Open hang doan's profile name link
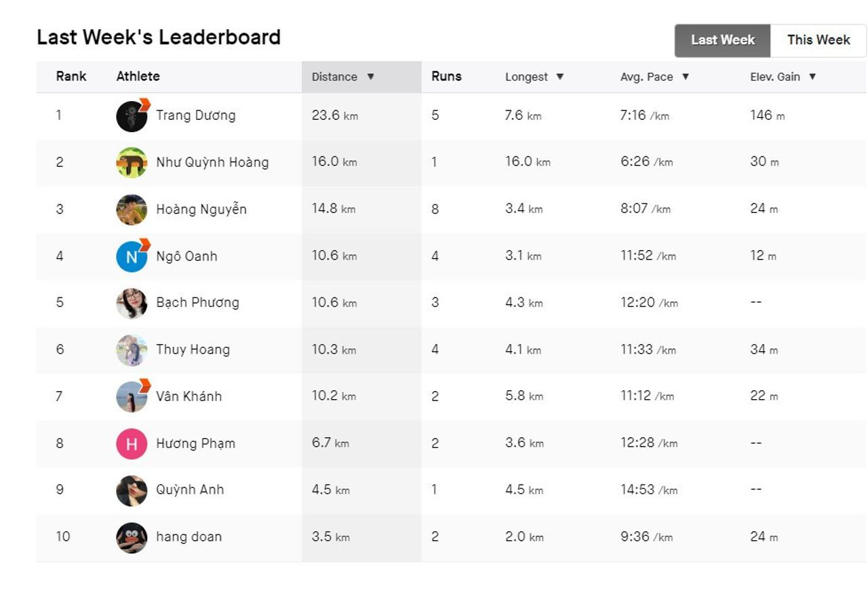Viewport: 868px width, 597px height. click(x=189, y=537)
